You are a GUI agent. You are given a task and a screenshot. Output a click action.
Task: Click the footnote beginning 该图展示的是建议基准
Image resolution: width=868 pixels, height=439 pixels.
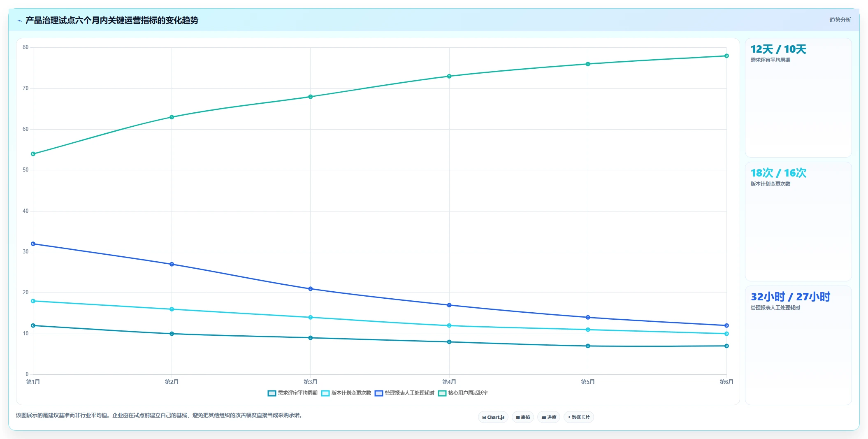(160, 415)
